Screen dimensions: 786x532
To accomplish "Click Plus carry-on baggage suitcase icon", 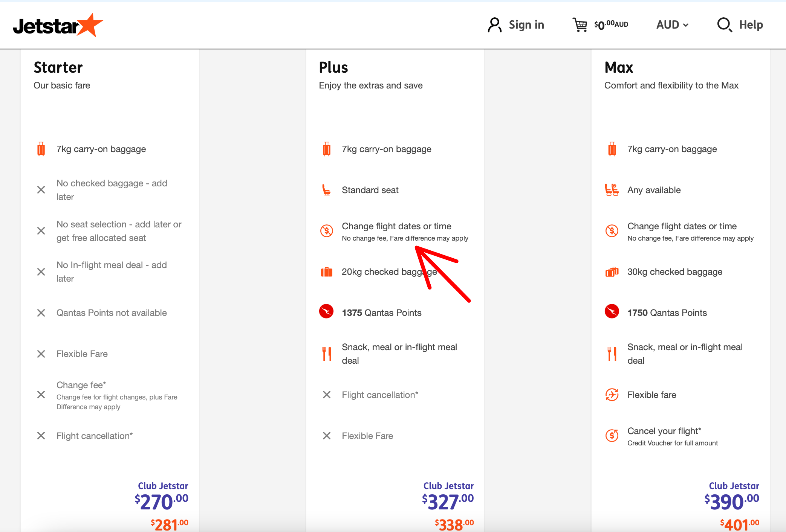I will click(x=327, y=149).
